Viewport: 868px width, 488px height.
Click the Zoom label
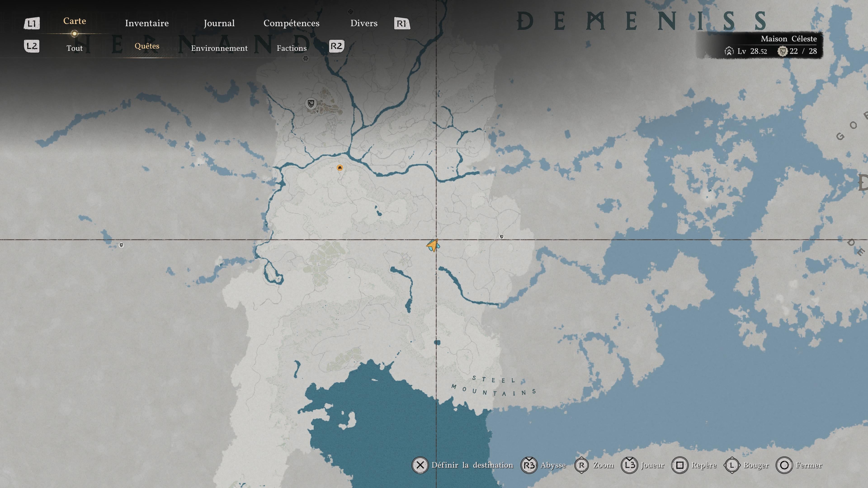pos(604,465)
